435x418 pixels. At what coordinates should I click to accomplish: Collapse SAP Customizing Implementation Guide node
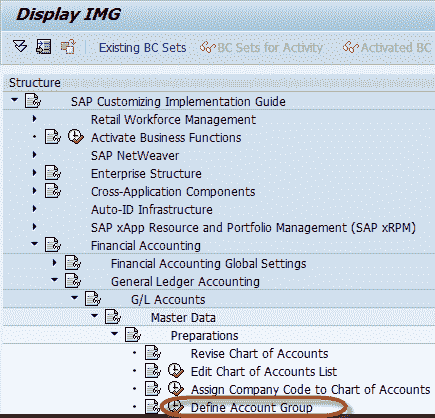click(14, 99)
